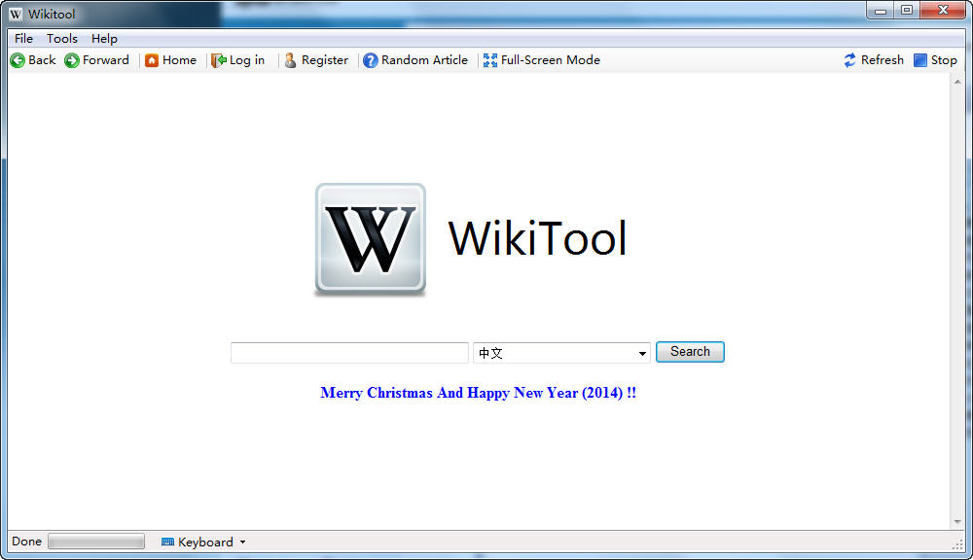Open the Log in toolbar icon
Viewport: 973px width, 560px height.
221,59
